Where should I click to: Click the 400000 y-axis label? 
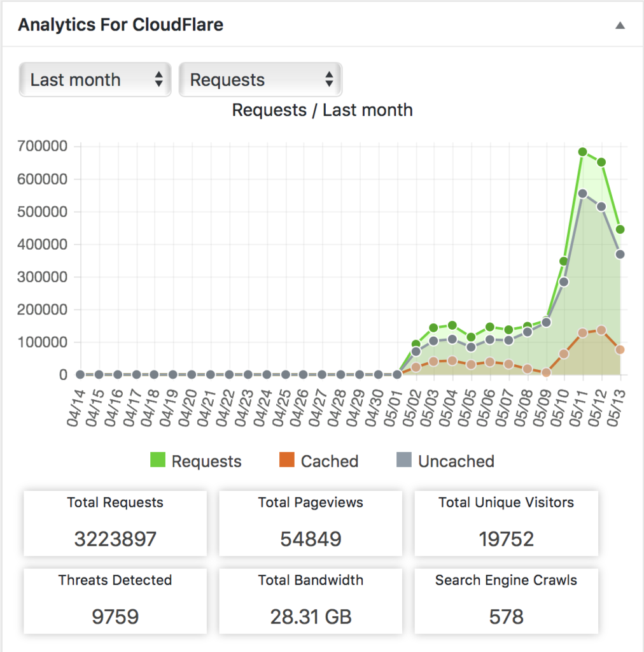click(43, 244)
